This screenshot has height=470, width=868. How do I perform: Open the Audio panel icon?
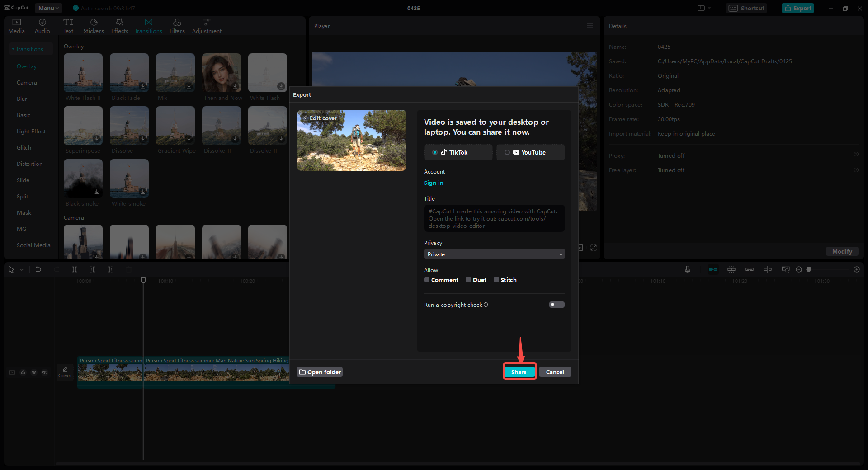click(x=42, y=22)
